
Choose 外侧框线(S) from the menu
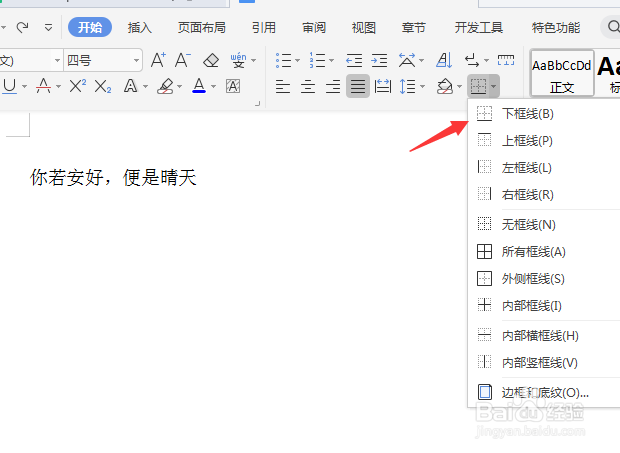click(544, 279)
